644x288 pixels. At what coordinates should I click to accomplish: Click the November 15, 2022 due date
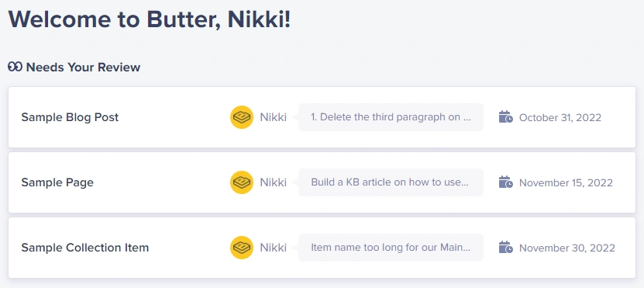[x=566, y=182]
